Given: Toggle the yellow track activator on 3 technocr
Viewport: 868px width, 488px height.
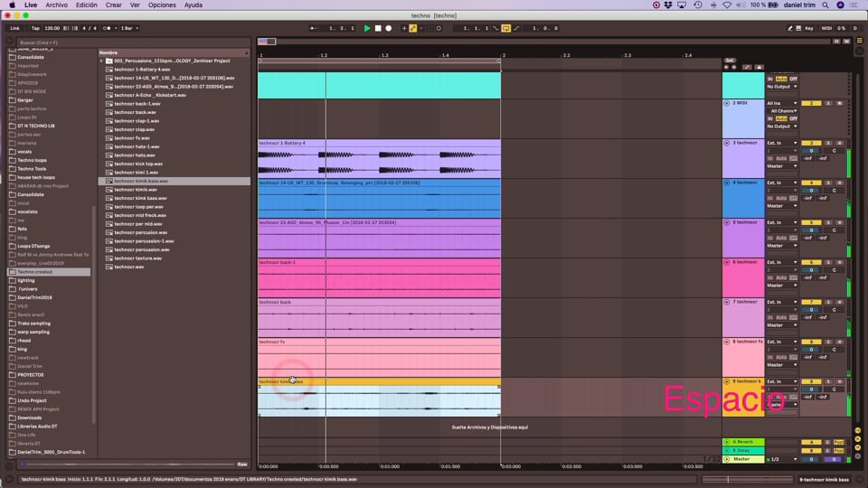Looking at the screenshot, I should [x=811, y=143].
